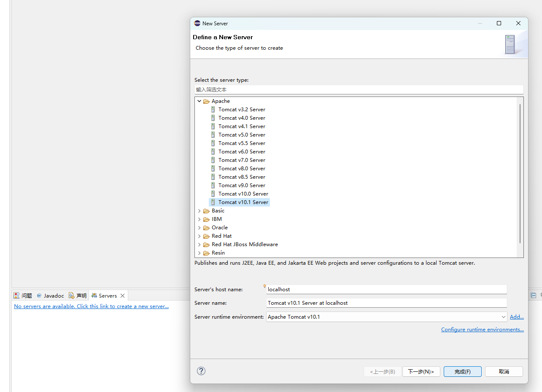Select the Servers tab
Viewport: 542px width, 392px height.
click(104, 295)
